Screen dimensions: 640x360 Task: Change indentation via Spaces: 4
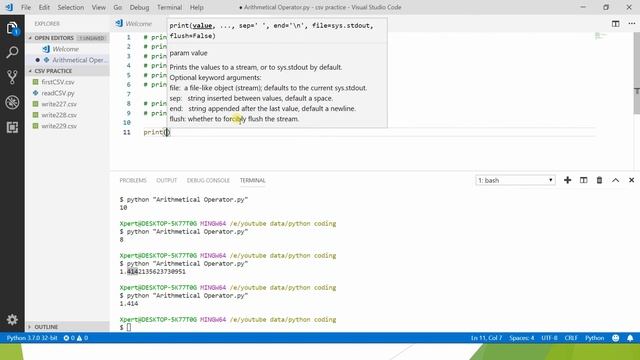[521, 338]
